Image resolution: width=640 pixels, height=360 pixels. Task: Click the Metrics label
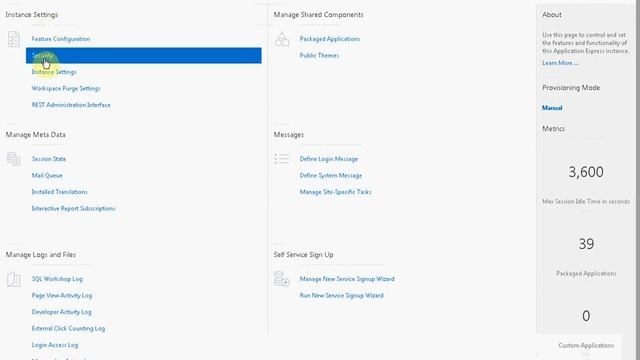(553, 129)
